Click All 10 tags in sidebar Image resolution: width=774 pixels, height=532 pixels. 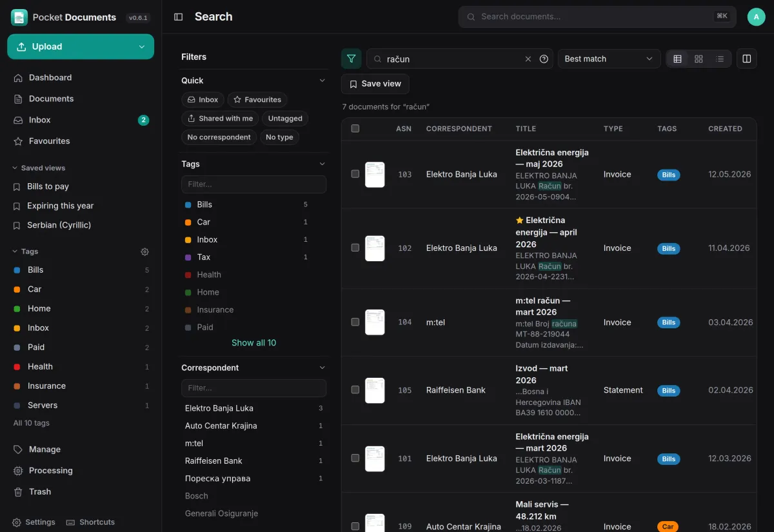click(32, 423)
